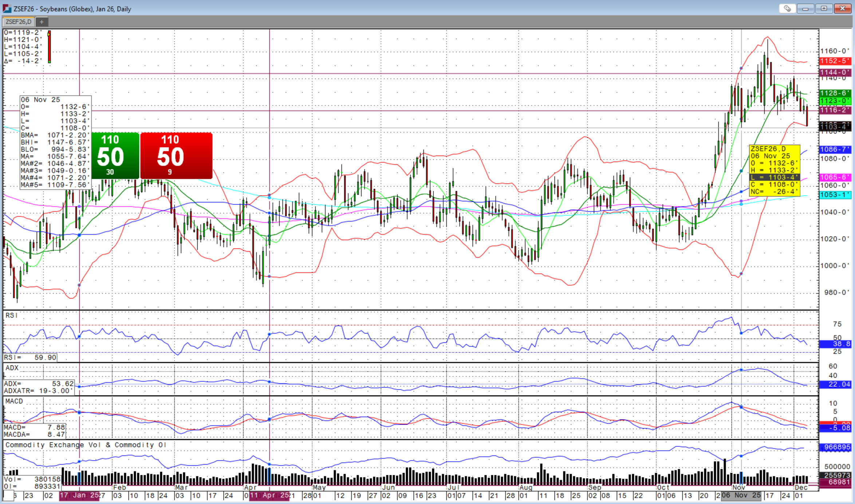Image resolution: width=855 pixels, height=504 pixels.
Task: Add a new chart tab with plus
Action: (42, 22)
